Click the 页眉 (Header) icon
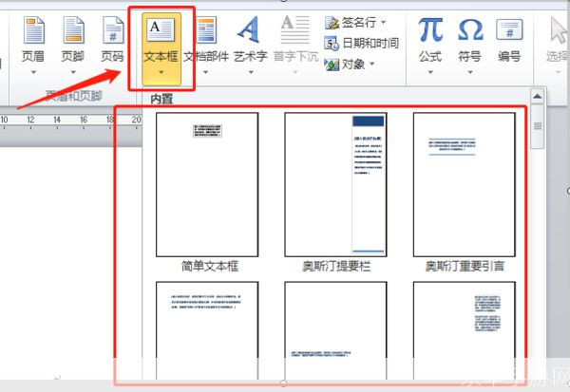This screenshot has width=570, height=392. point(33,29)
